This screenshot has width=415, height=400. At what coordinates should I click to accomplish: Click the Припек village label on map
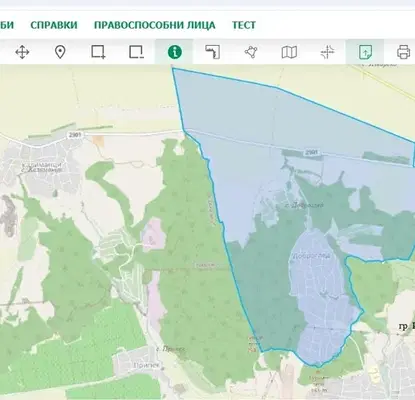tap(147, 365)
